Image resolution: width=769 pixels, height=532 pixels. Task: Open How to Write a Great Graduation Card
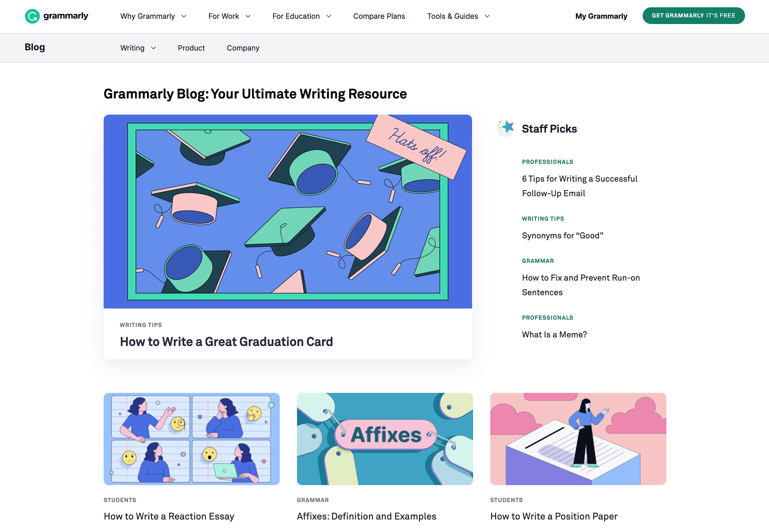pos(226,342)
